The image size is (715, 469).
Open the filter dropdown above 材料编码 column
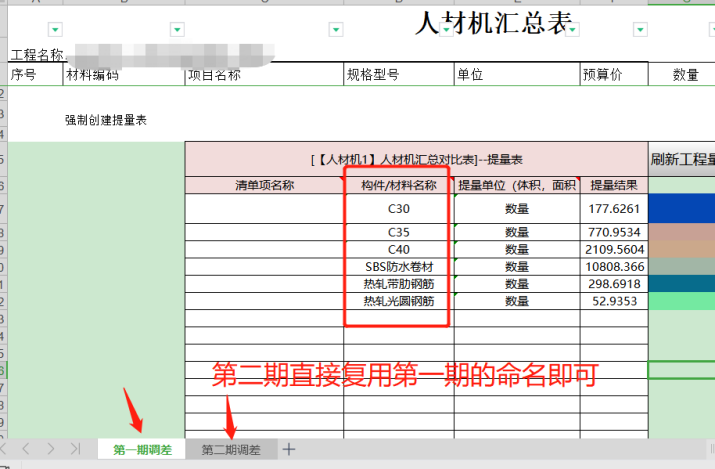176,30
